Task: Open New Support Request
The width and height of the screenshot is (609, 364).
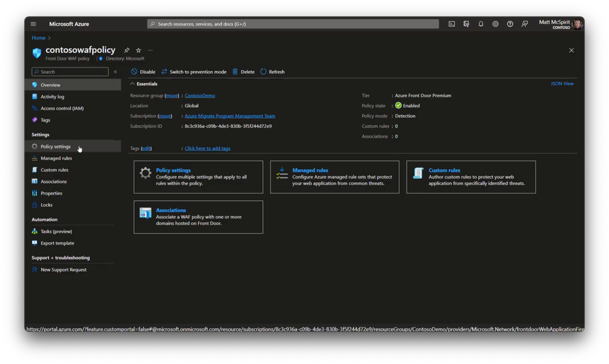Action: click(x=73, y=269)
